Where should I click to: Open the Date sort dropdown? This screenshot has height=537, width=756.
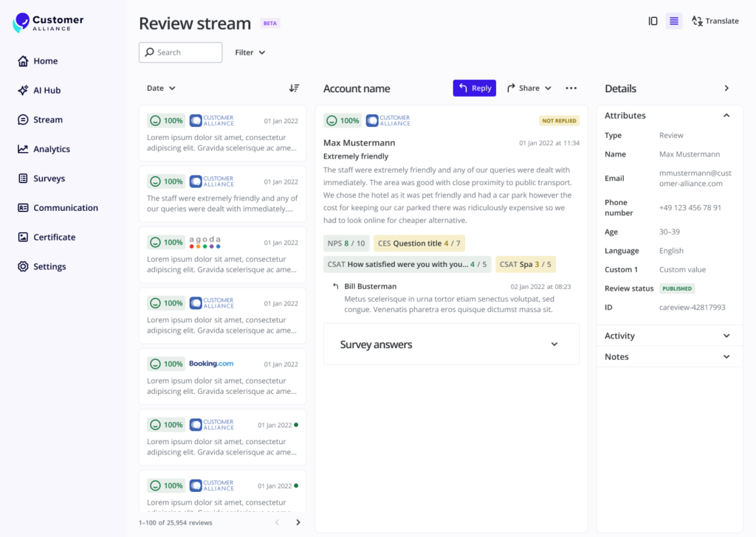tap(161, 89)
